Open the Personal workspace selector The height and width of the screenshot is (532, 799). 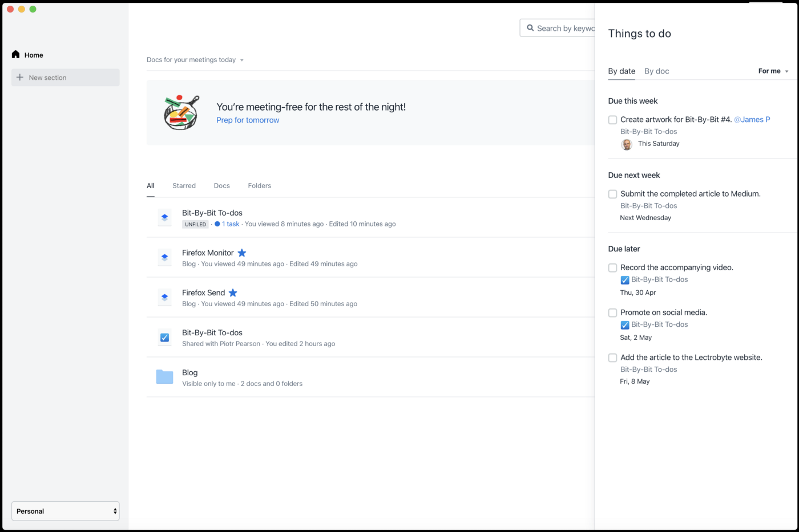(65, 511)
